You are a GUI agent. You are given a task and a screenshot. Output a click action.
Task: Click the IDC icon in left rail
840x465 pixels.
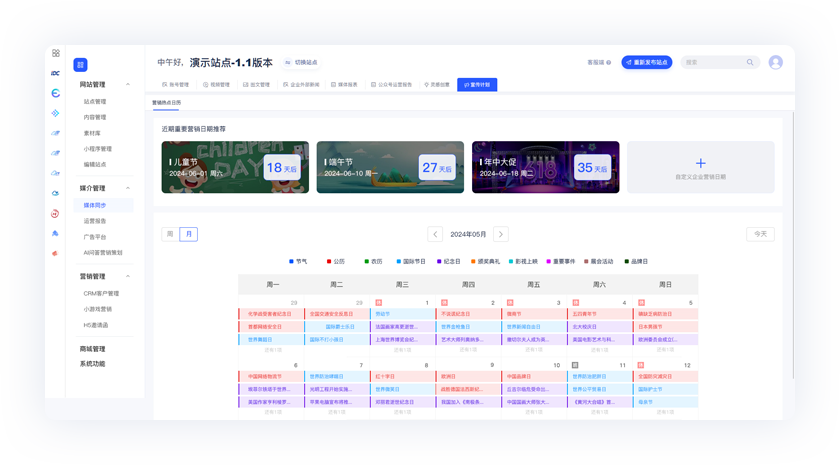(x=55, y=73)
